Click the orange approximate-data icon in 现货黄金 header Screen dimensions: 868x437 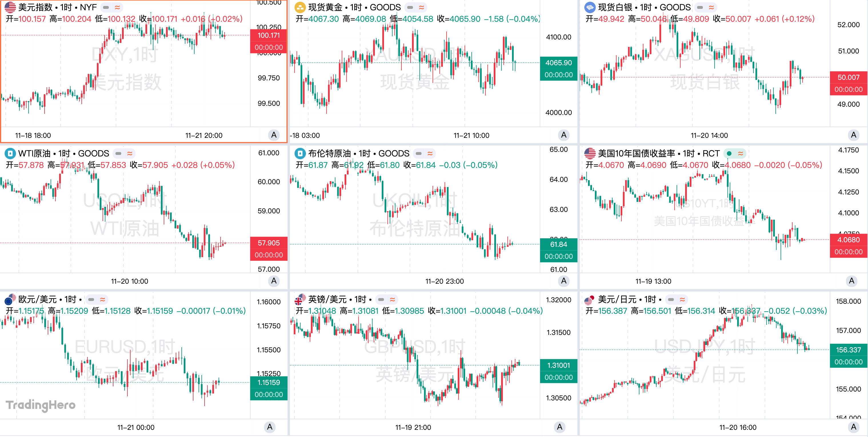(x=421, y=7)
